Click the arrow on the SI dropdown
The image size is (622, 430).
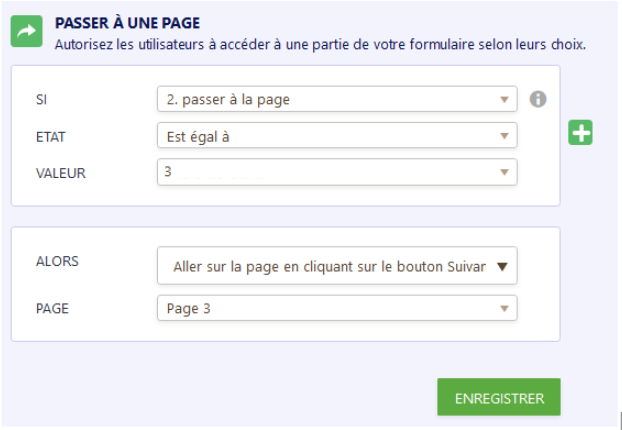(x=504, y=99)
